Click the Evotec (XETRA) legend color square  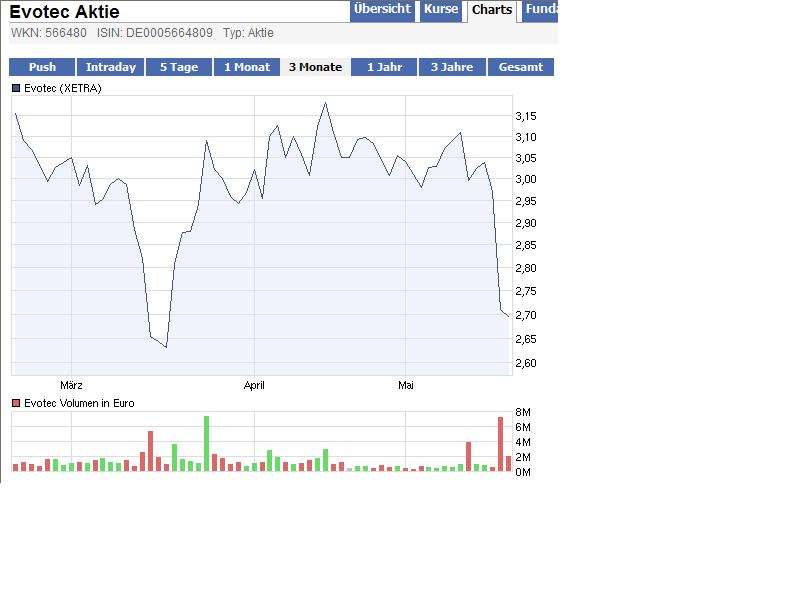pyautogui.click(x=16, y=88)
